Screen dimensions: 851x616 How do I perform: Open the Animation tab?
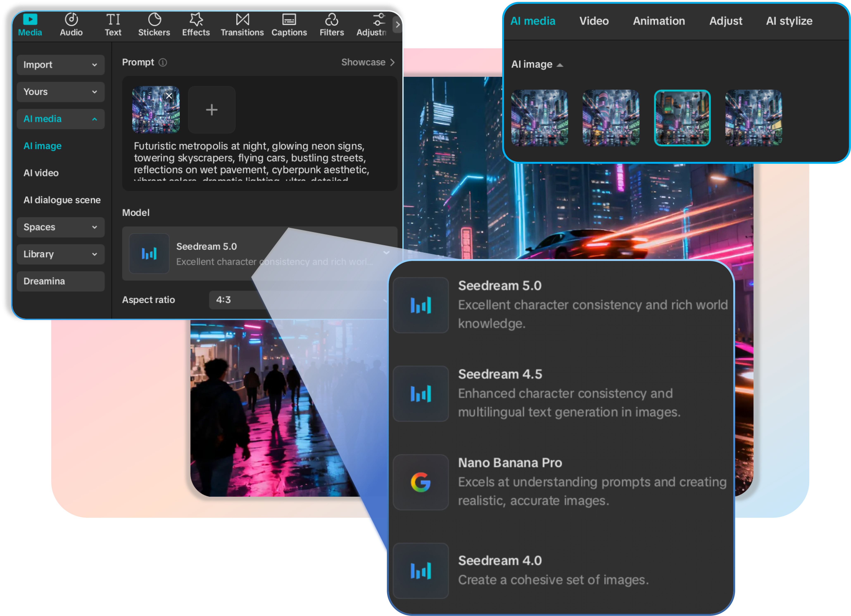(658, 21)
